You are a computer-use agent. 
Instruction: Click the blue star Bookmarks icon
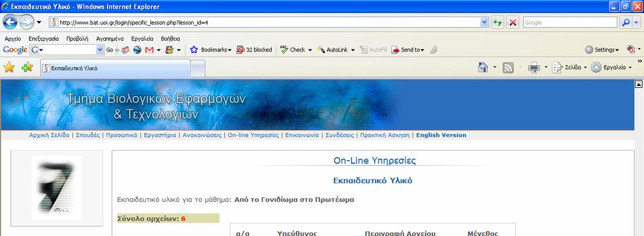click(x=194, y=50)
